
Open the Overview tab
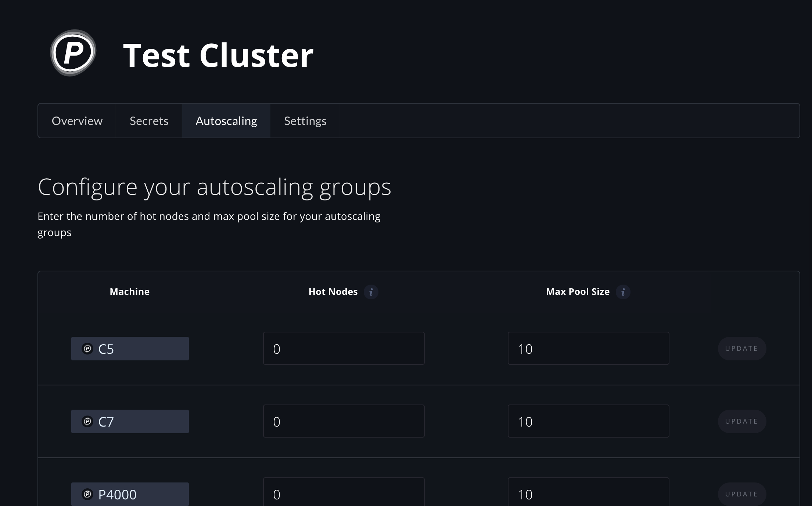(x=77, y=121)
